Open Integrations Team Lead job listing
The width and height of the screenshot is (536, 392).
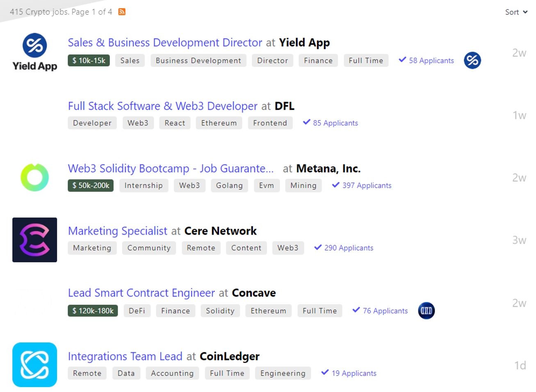click(125, 356)
